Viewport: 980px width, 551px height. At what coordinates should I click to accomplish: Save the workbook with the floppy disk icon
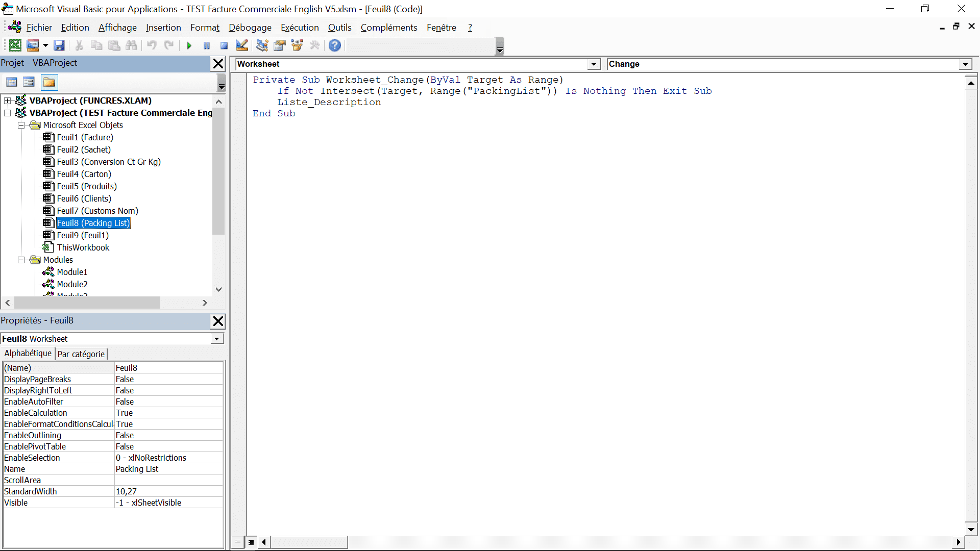59,45
